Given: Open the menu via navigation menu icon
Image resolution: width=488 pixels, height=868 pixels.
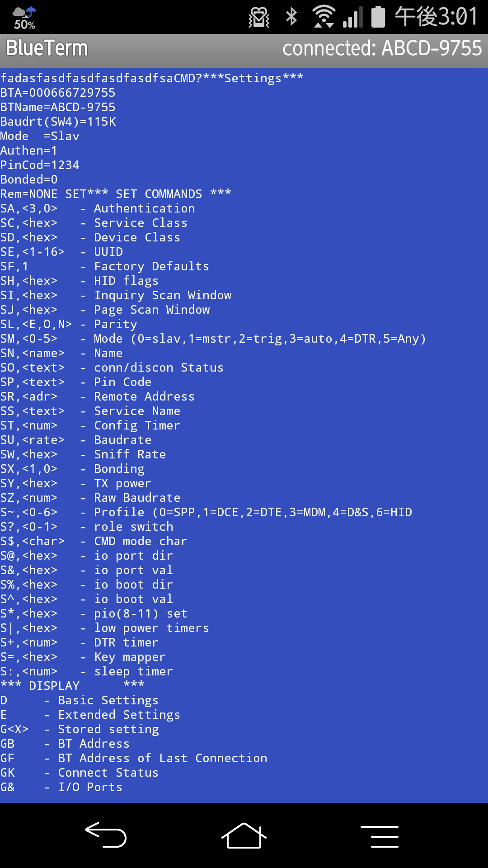Looking at the screenshot, I should (380, 836).
